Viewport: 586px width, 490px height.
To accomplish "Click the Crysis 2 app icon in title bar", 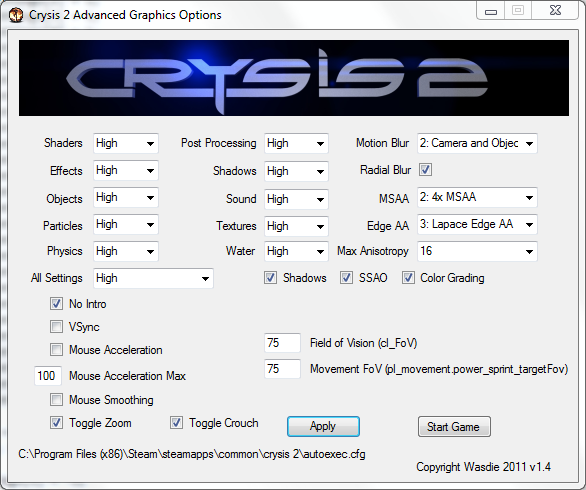I will [x=16, y=15].
